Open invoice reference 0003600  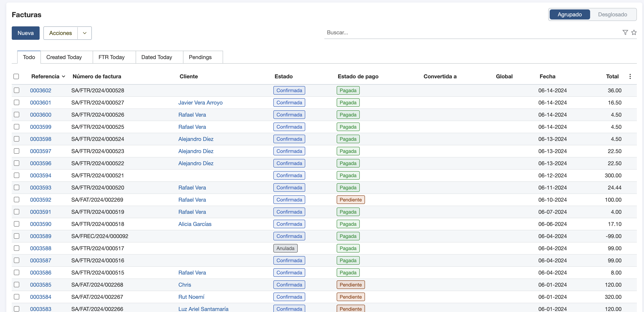(x=41, y=115)
